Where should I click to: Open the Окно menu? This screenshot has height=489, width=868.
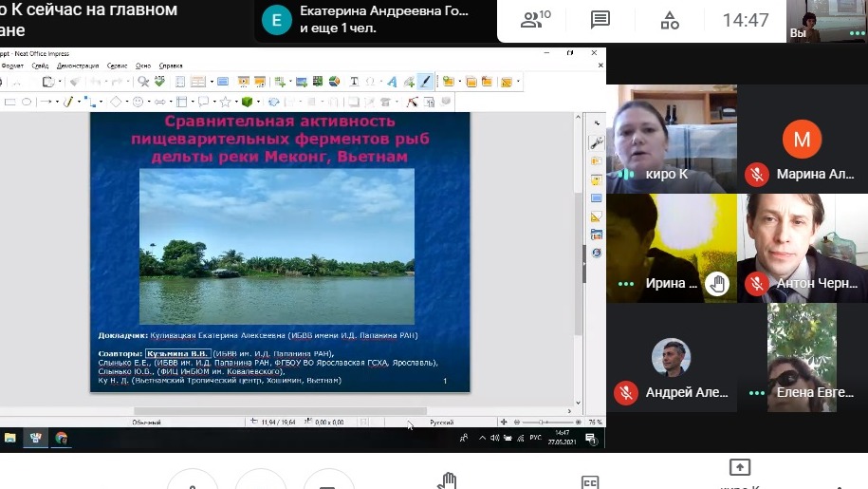point(143,66)
